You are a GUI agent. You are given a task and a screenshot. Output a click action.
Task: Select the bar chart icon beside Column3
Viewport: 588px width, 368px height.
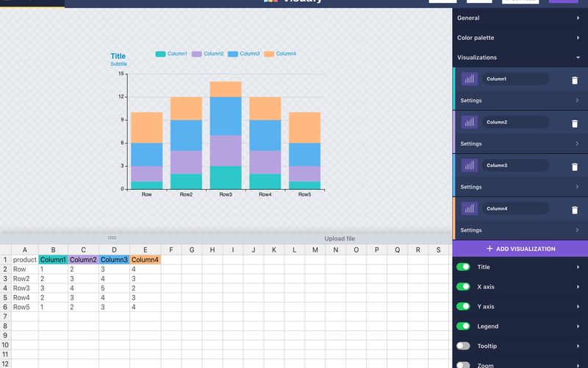(469, 166)
